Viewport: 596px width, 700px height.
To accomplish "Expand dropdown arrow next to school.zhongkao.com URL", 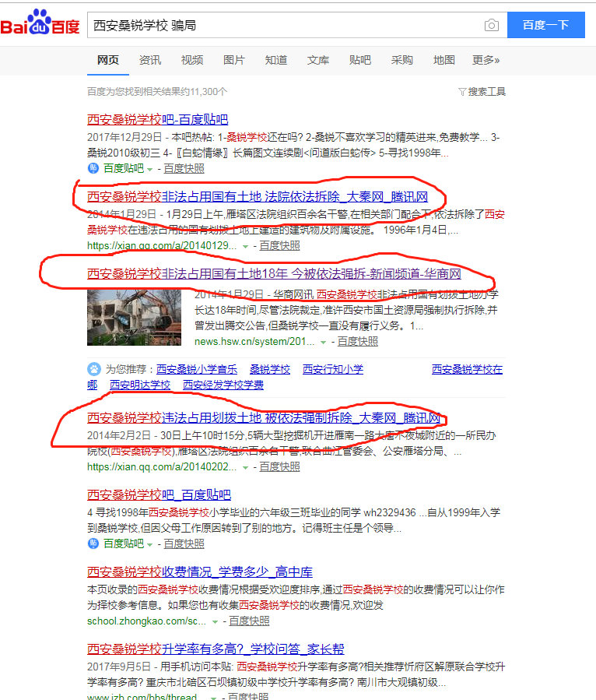I will (216, 621).
